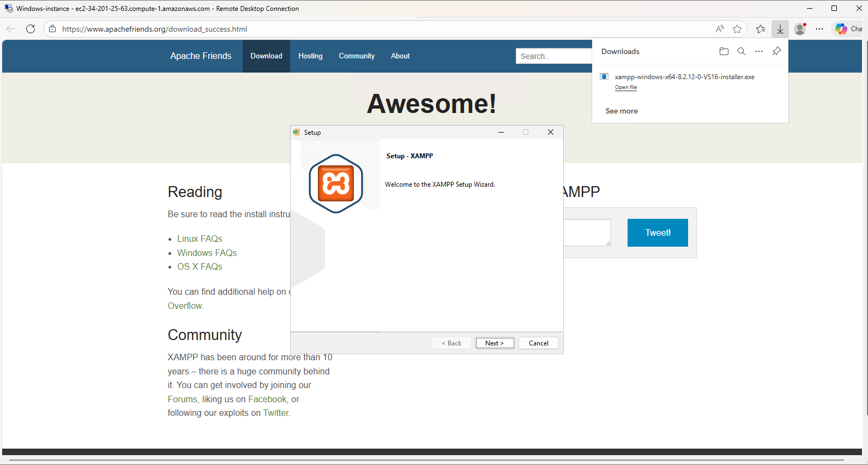Open the About nav item
The height and width of the screenshot is (465, 868).
click(x=400, y=56)
